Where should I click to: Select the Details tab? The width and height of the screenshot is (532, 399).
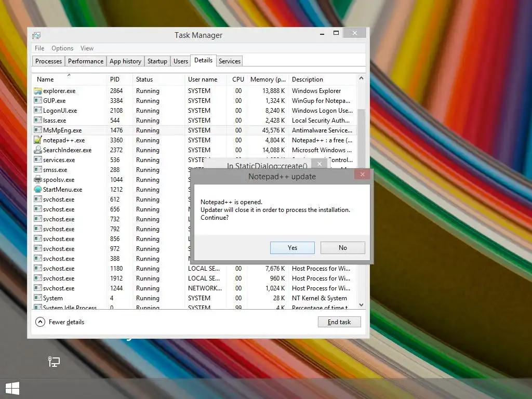click(x=203, y=60)
